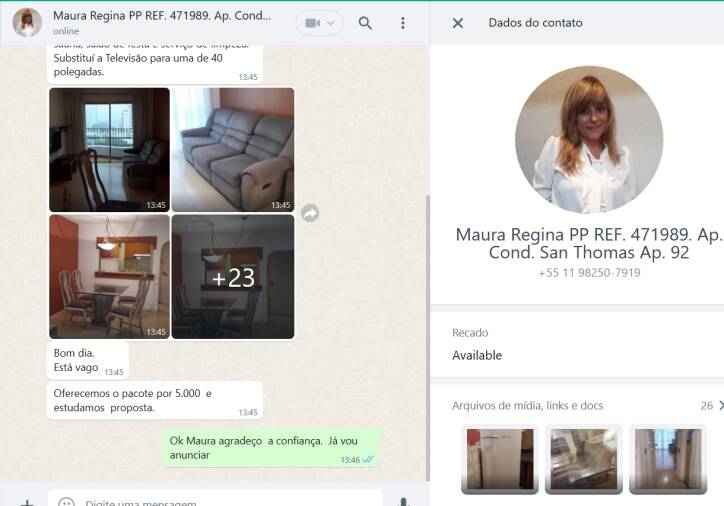Open the balcony view photo

click(109, 149)
